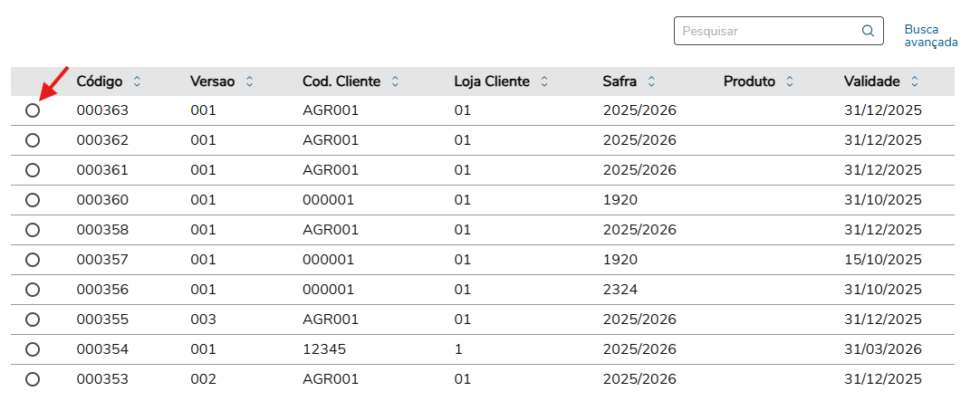Choose the radio button for 000355

pos(33,320)
